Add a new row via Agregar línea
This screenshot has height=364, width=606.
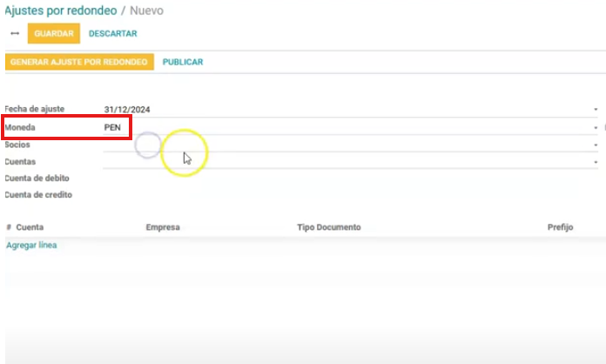[x=31, y=246]
